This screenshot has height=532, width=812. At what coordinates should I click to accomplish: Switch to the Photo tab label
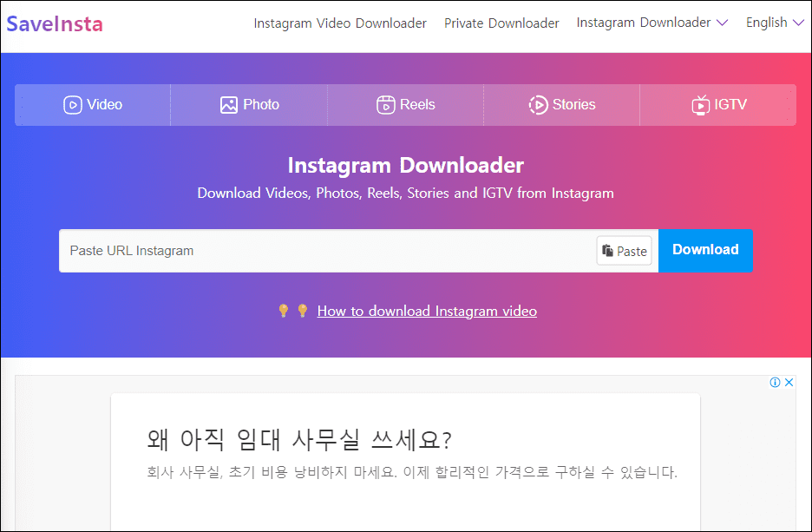click(261, 105)
